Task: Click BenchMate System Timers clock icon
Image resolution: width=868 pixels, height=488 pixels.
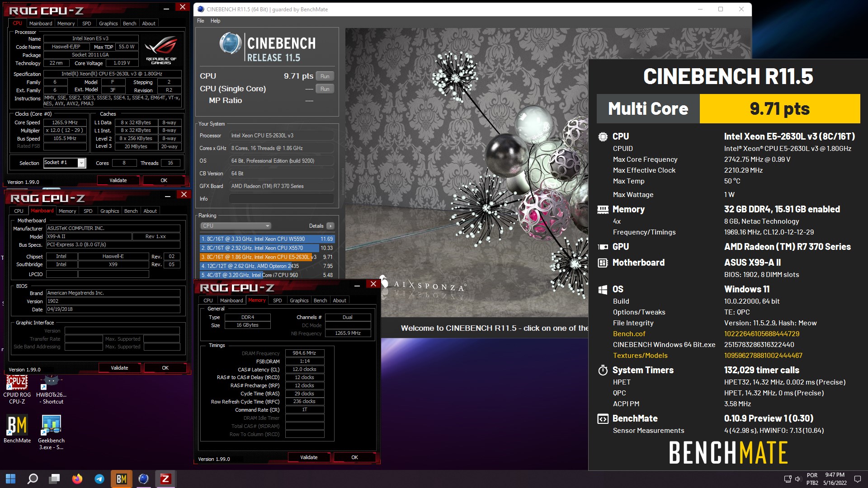Action: 603,370
